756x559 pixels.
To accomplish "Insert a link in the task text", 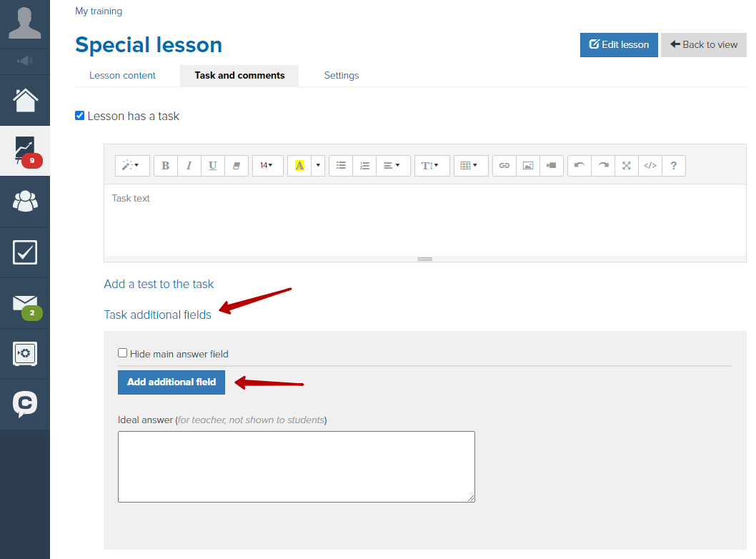I will pyautogui.click(x=504, y=166).
